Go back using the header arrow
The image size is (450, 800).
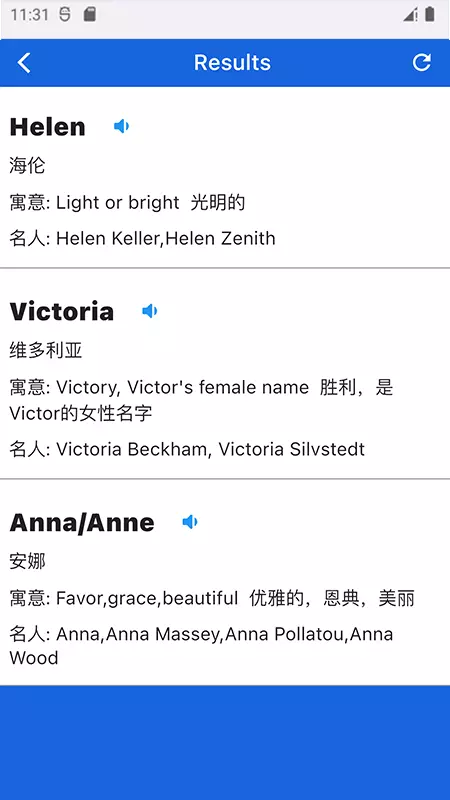point(24,63)
